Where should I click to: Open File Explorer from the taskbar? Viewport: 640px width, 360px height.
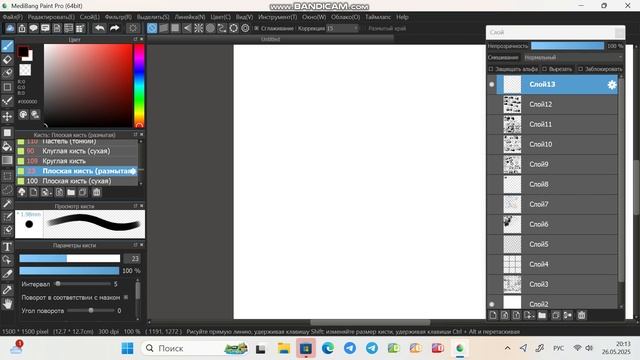(284, 348)
